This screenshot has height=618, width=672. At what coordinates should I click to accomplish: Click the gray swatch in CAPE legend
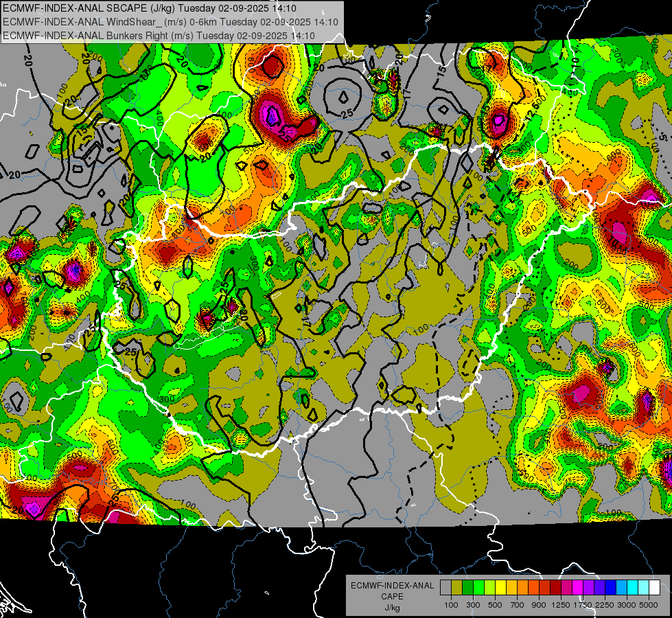pyautogui.click(x=445, y=587)
